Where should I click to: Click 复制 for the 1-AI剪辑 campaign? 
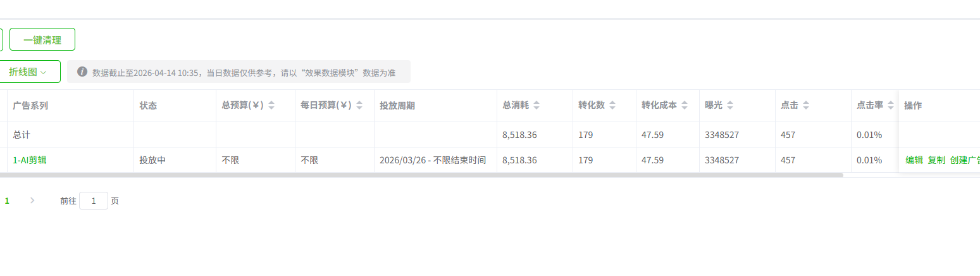point(936,160)
